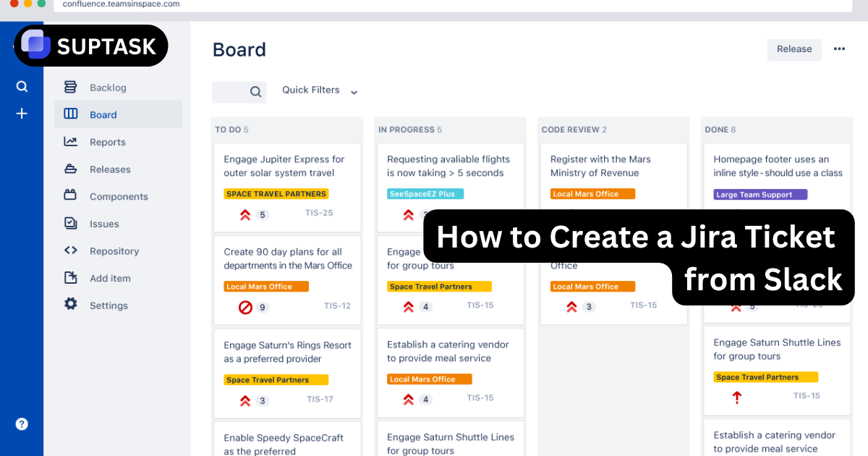
Task: Select the Repository code icon
Action: tap(70, 250)
